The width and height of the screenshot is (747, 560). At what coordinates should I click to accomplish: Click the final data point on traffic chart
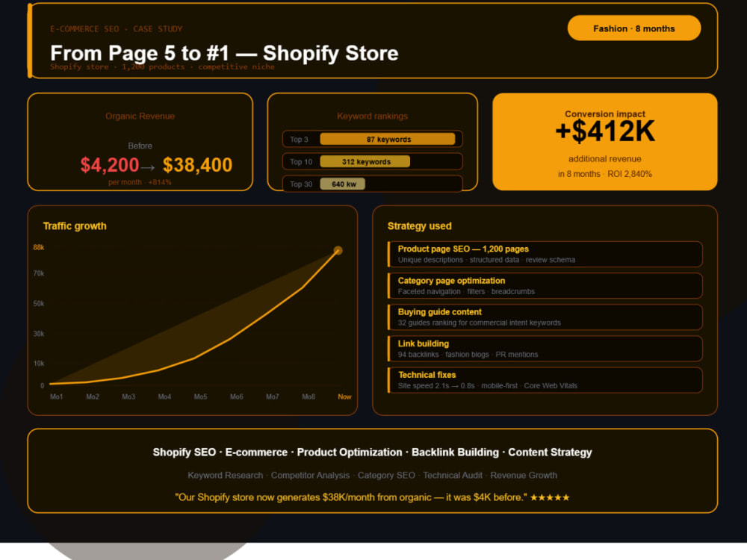(338, 250)
